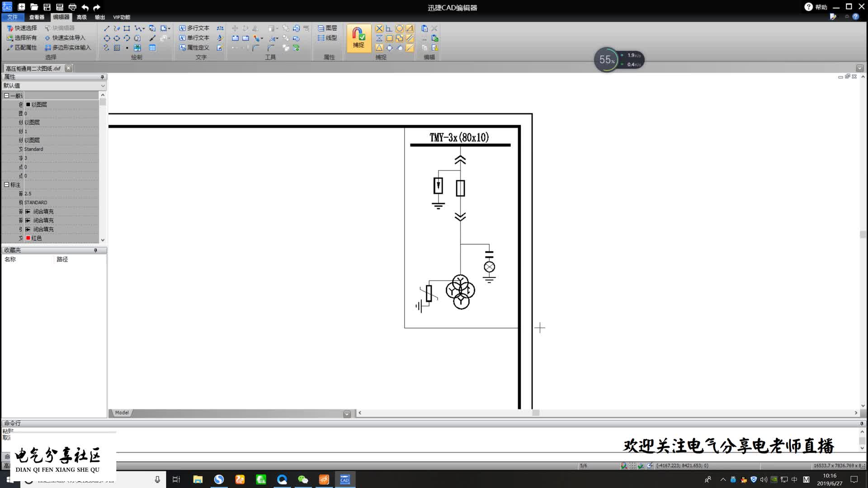This screenshot has width=868, height=488.
Task: Open the 图层 layers manager
Action: 327,28
